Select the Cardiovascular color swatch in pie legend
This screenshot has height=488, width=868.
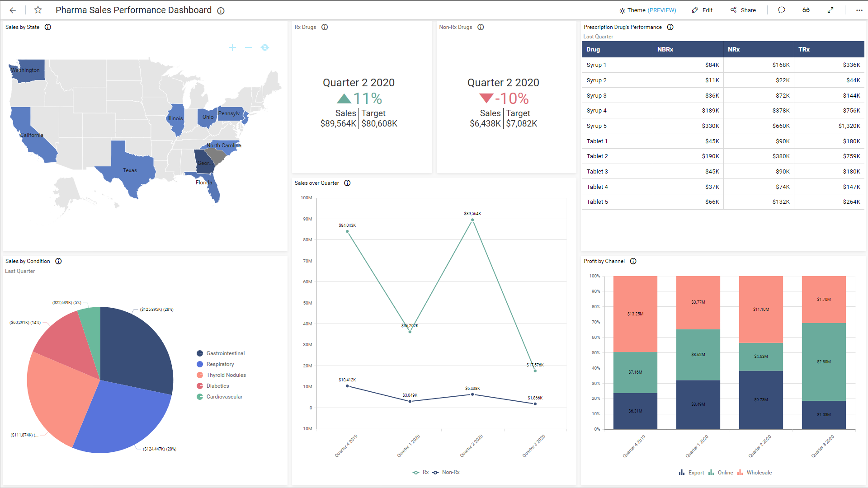pos(199,396)
